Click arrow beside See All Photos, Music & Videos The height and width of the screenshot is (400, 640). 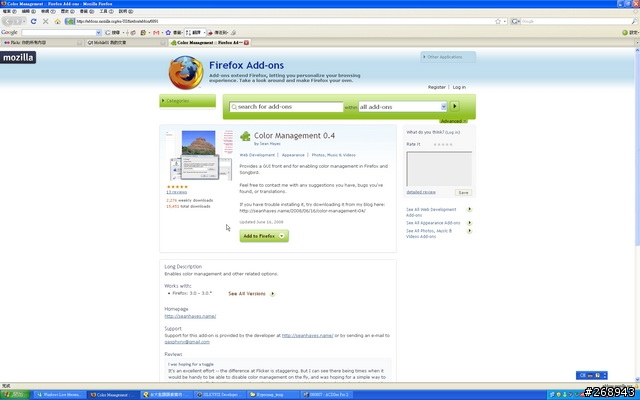pos(469,231)
